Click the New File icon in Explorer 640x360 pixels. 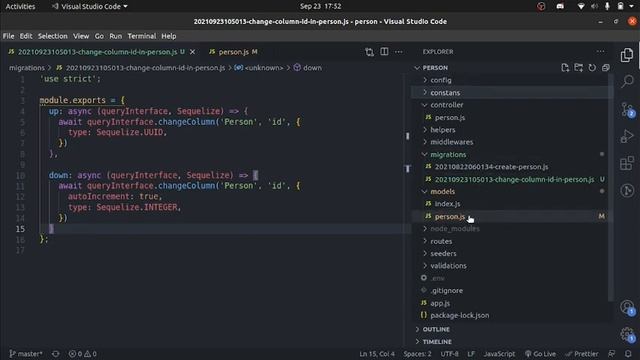565,68
